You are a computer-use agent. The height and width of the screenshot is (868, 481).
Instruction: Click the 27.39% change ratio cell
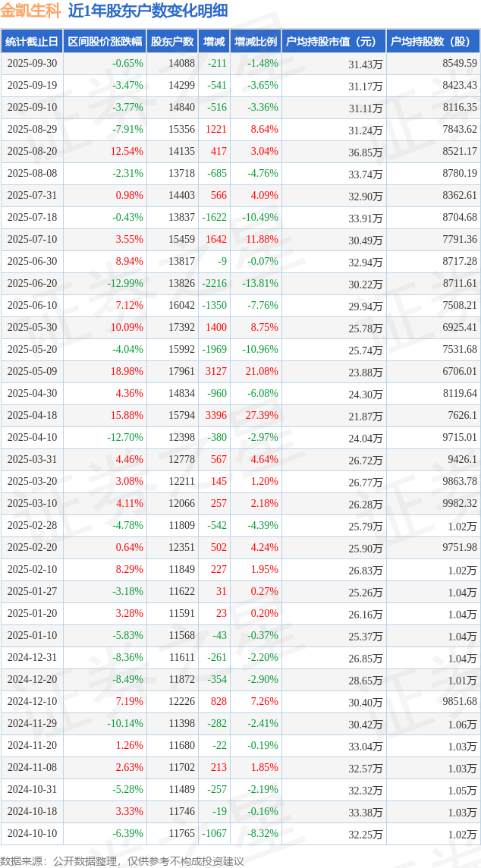[264, 416]
